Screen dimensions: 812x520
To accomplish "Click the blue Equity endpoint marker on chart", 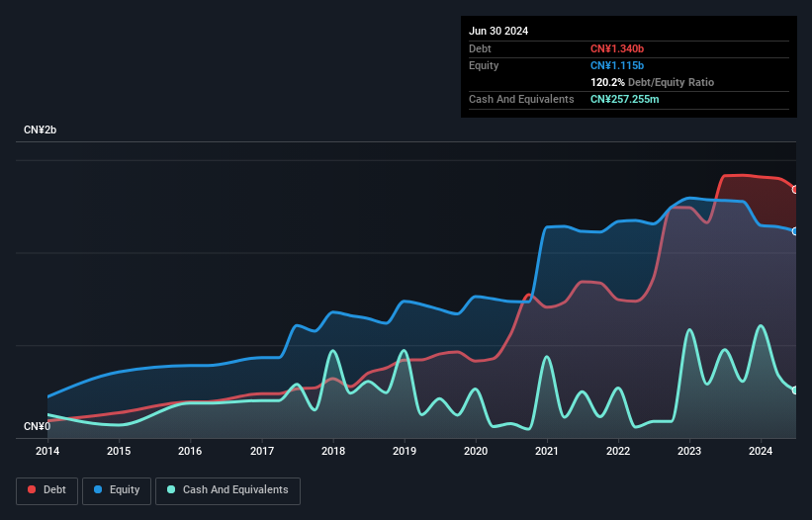I will pyautogui.click(x=795, y=231).
